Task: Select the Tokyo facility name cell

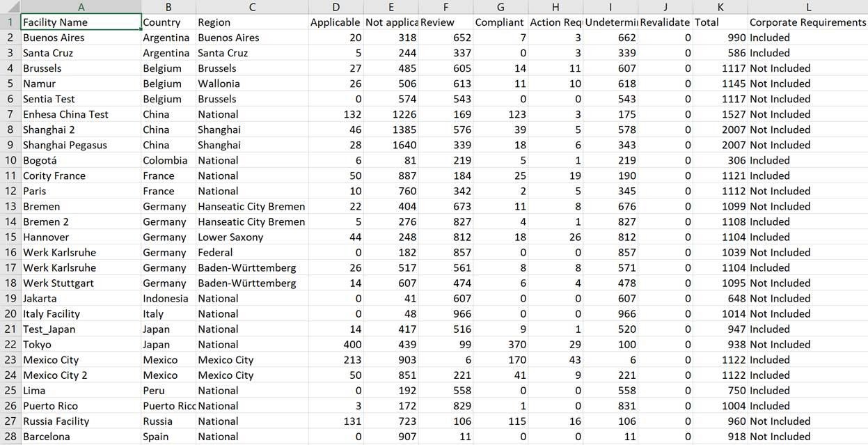Action: [x=81, y=344]
